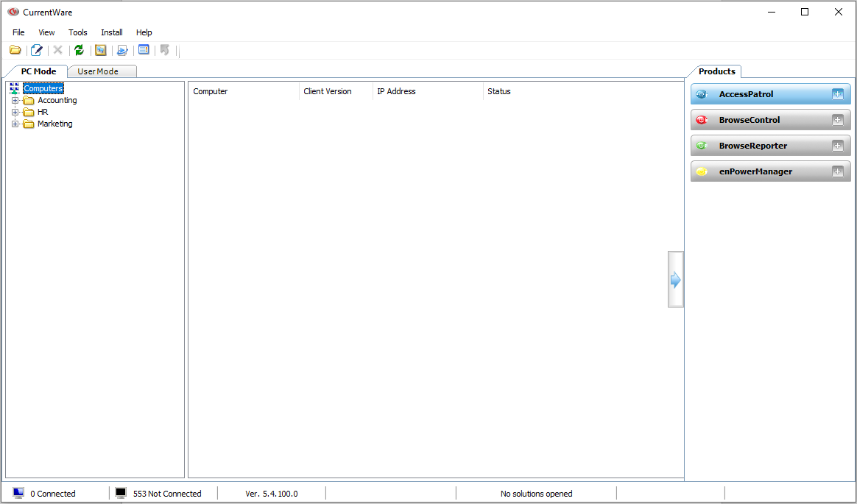Screen dimensions: 857x504
Task: Click the gray curved-arrow toolbar icon
Action: (164, 50)
